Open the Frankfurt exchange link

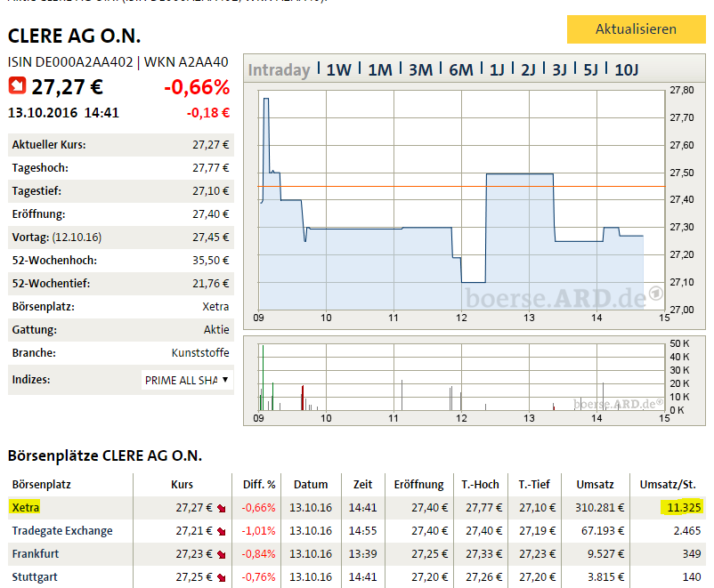coord(36,554)
